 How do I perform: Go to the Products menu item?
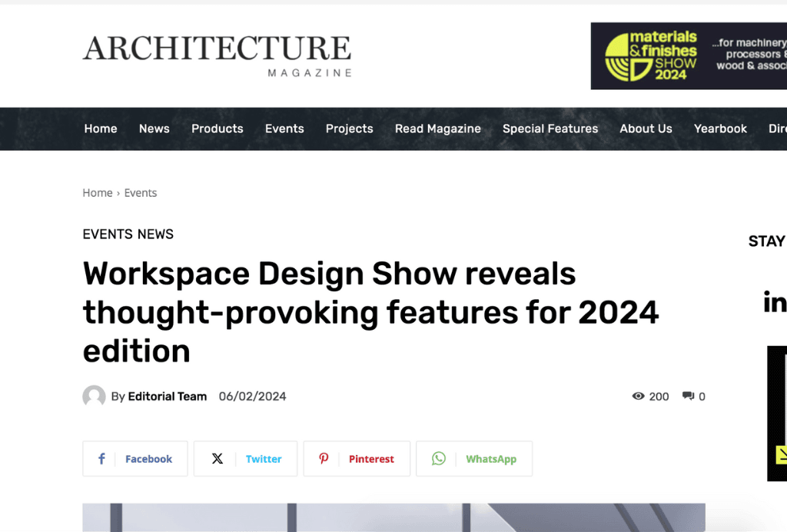click(x=217, y=129)
